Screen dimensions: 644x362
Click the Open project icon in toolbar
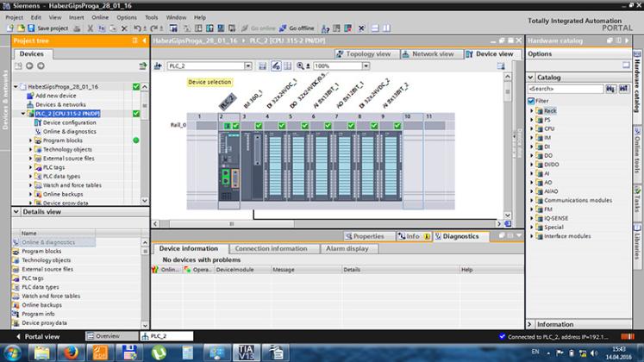point(21,28)
